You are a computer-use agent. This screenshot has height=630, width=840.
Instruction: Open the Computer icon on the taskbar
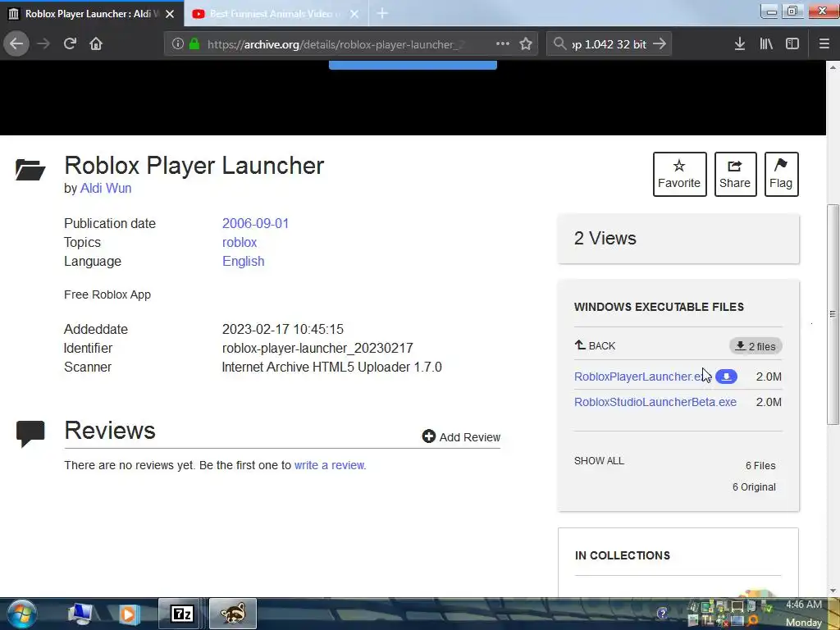pyautogui.click(x=80, y=614)
